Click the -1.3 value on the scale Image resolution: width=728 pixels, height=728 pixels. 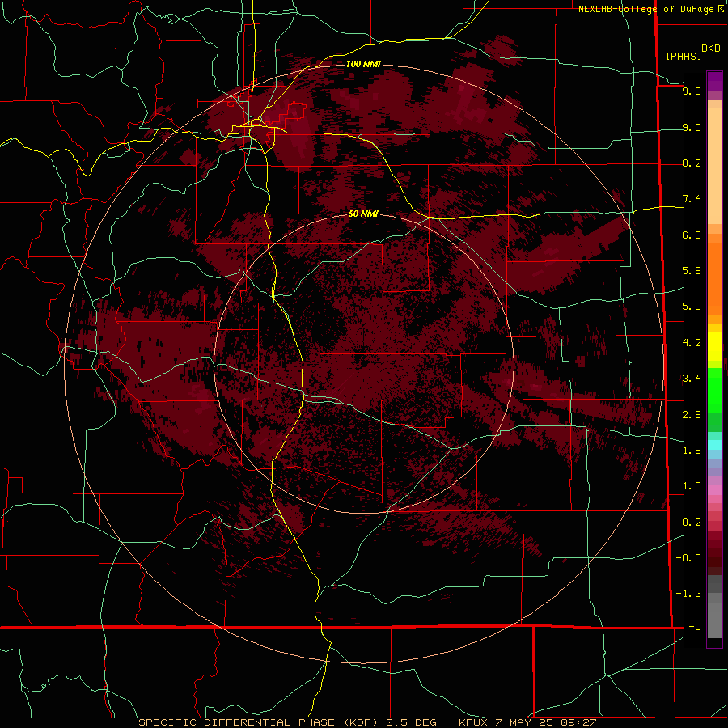click(x=688, y=594)
